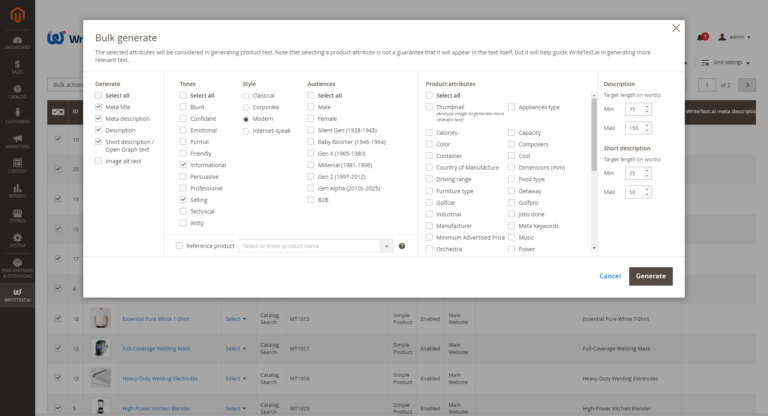
Task: Open the Essential Pure White T-Shirt link
Action: pos(155,319)
